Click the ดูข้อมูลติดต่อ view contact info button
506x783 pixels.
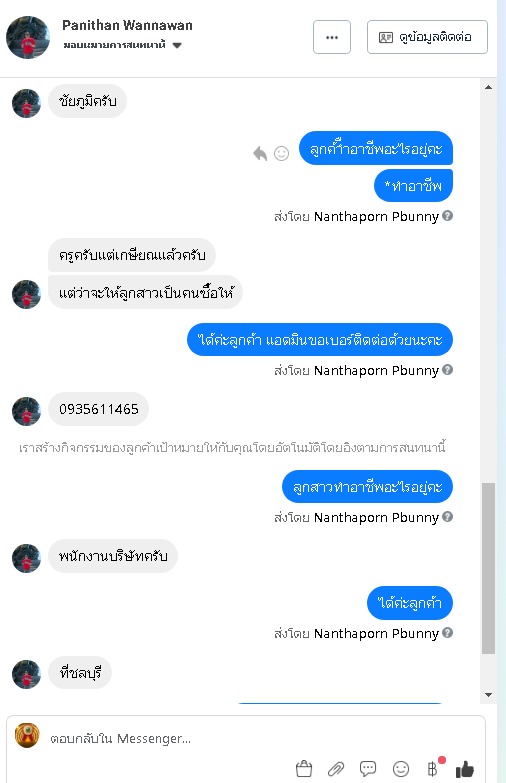(x=427, y=37)
